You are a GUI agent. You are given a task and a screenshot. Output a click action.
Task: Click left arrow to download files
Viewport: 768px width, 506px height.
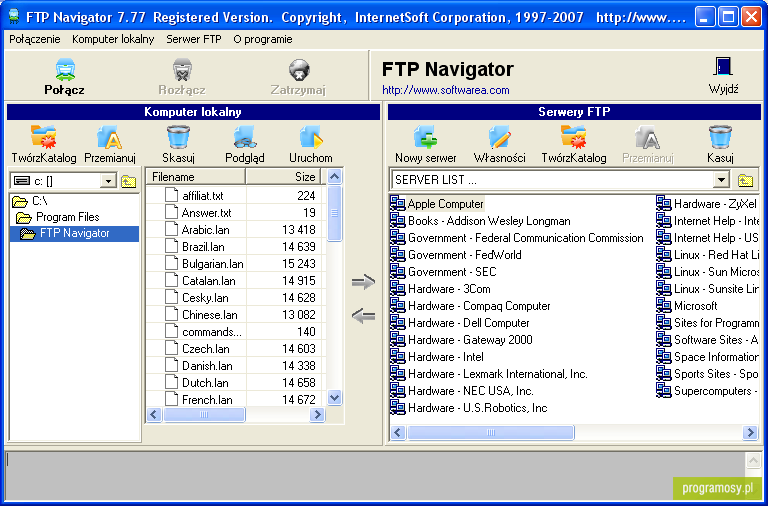click(x=363, y=316)
